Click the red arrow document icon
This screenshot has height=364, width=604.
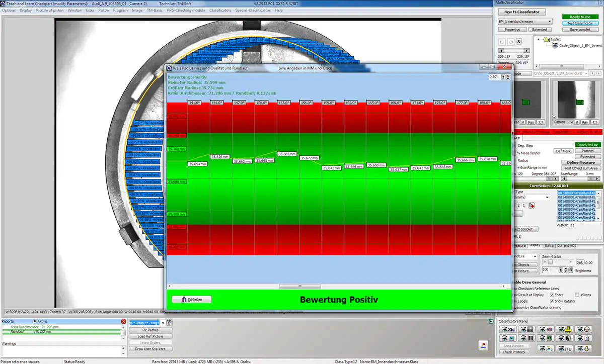[x=531, y=206]
